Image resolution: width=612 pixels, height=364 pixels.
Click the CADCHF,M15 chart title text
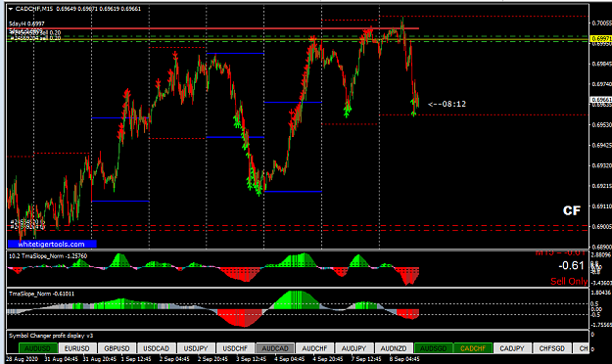click(34, 9)
